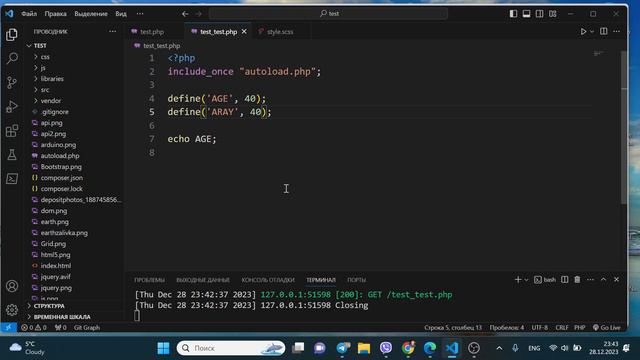Toggle the bottom panel layout

coord(527,13)
